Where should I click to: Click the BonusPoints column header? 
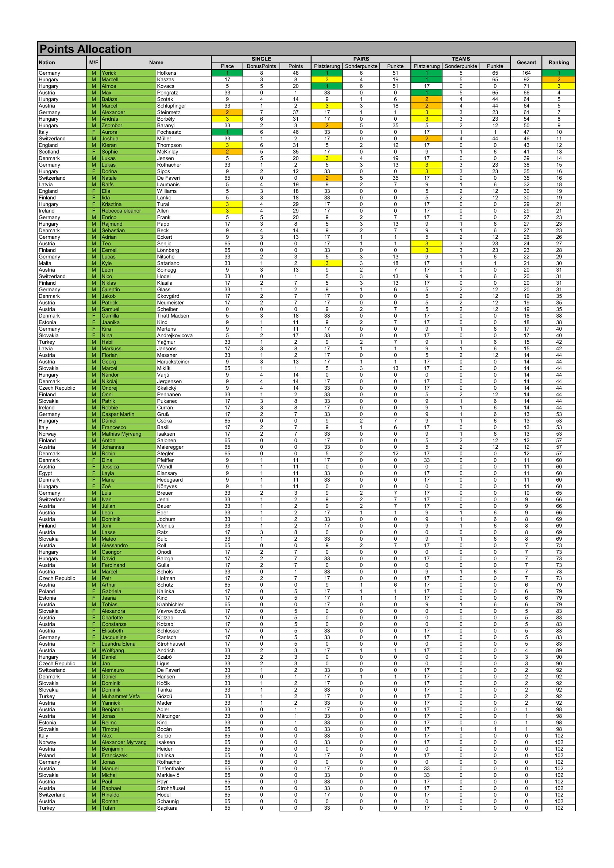pyautogui.click(x=261, y=66)
